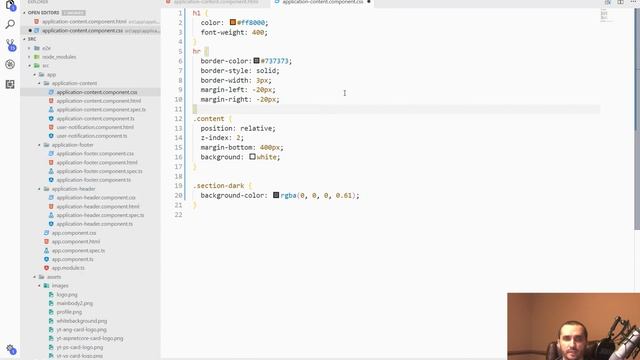The height and width of the screenshot is (360, 640).
Task: Open yt-ps-card-logo.png image file
Action: coord(80,347)
